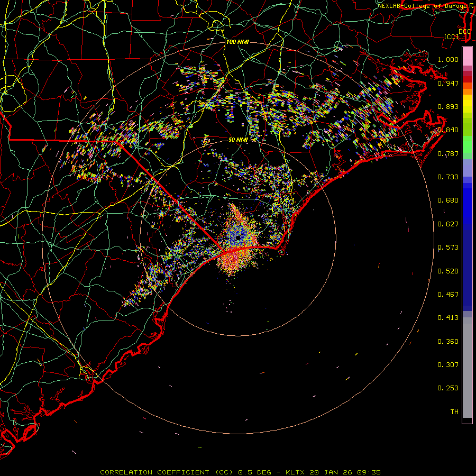
Task: Select the 1.000 scale value
Action: [448, 59]
